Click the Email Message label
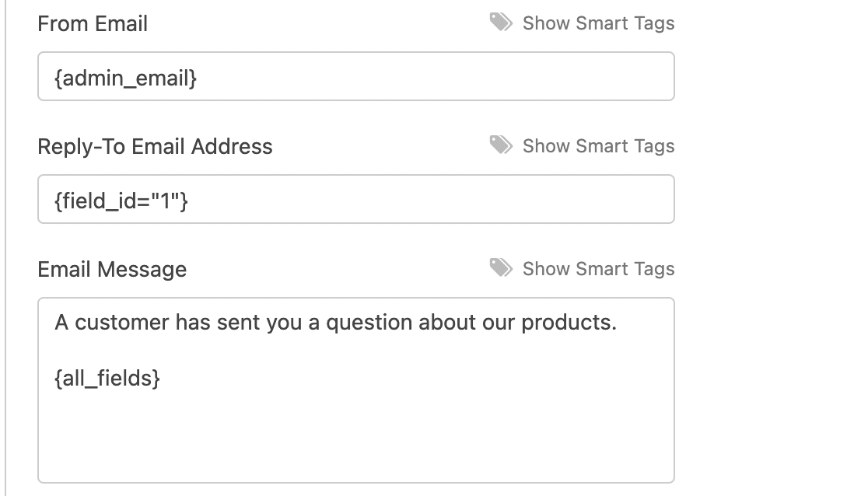This screenshot has height=496, width=868. (x=112, y=270)
